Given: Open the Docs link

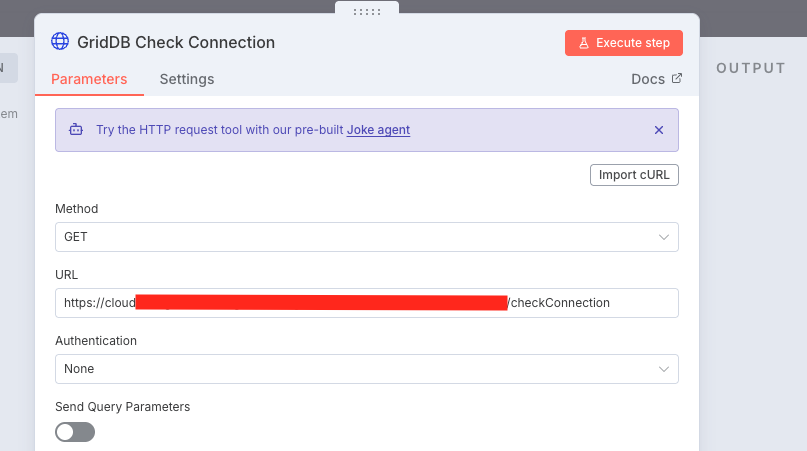Looking at the screenshot, I should click(656, 79).
